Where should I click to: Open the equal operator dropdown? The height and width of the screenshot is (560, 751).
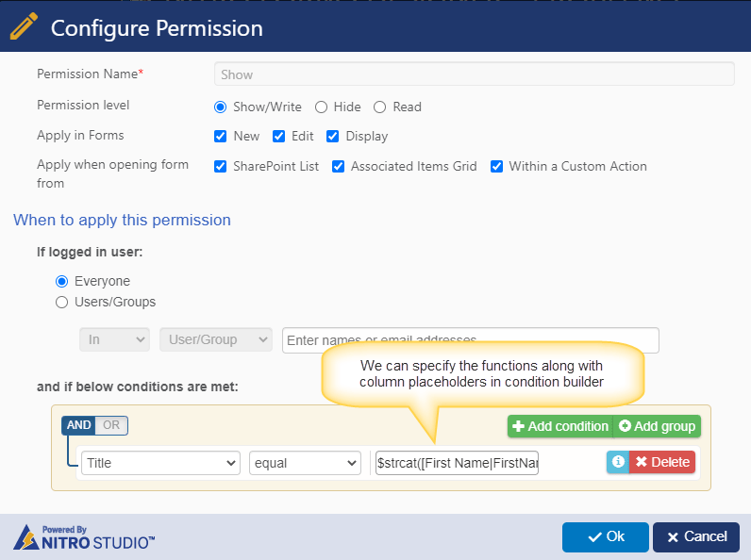(305, 463)
